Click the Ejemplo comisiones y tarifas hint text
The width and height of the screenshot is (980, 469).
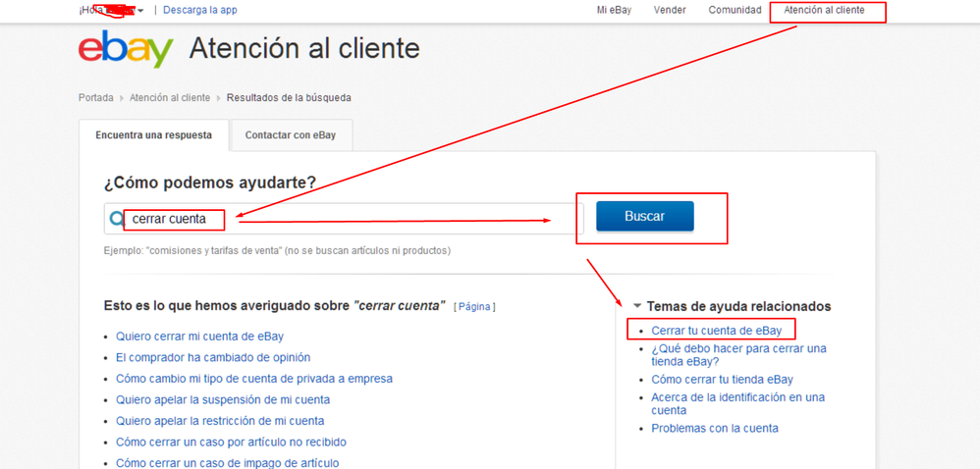tap(278, 250)
